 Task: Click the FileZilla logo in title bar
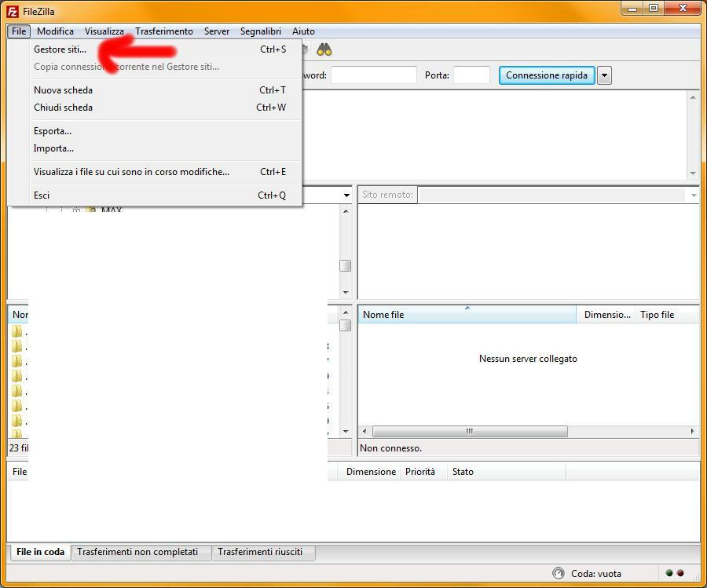point(13,11)
